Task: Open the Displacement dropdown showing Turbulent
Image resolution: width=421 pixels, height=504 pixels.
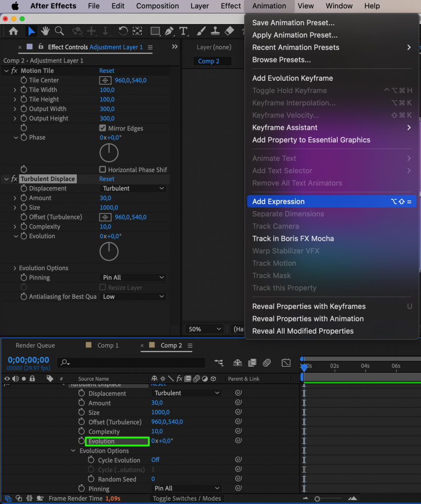Action: 133,188
